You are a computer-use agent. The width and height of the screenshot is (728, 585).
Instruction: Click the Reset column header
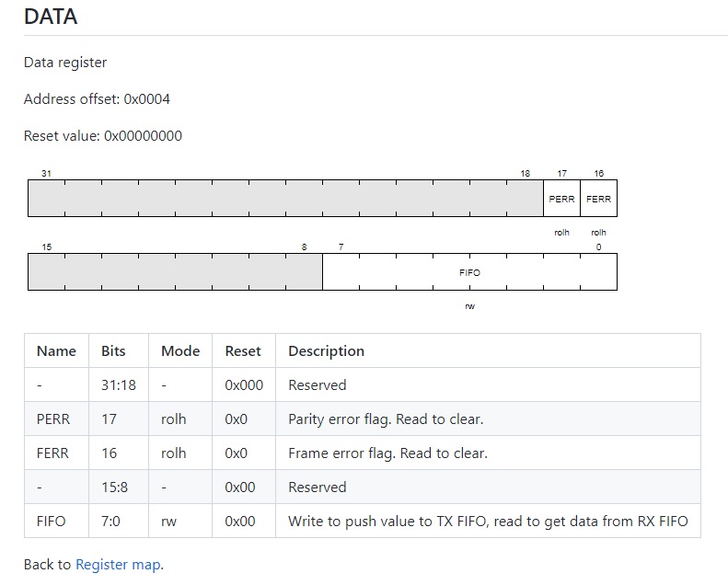(x=243, y=350)
